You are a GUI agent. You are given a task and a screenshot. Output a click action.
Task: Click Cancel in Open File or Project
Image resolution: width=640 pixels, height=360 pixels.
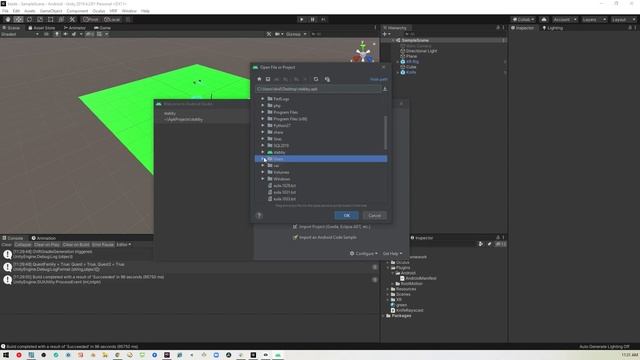374,216
